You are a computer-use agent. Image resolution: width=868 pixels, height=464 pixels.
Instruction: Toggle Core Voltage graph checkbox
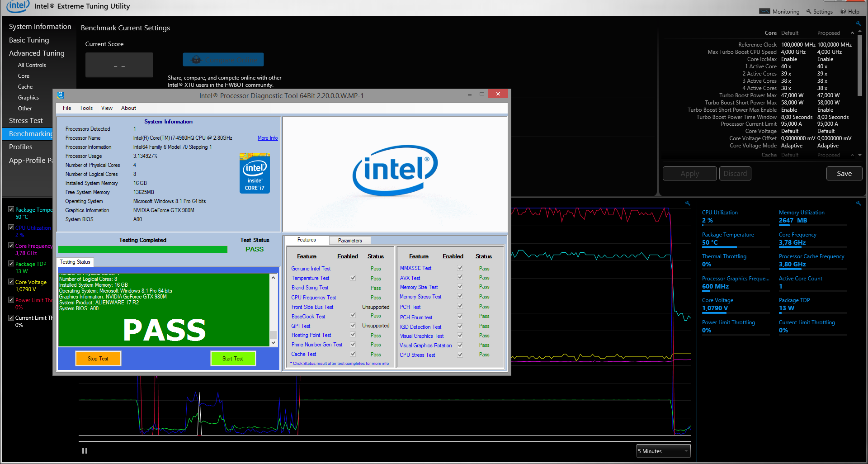click(11, 282)
